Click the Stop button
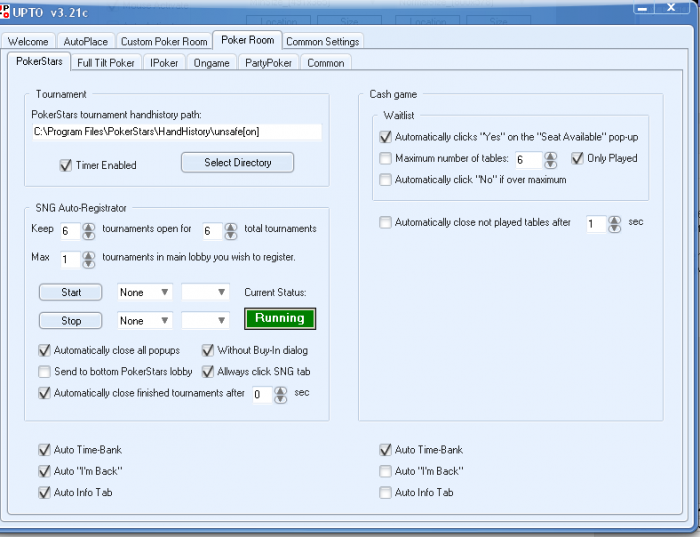This screenshot has height=537, width=700. pos(71,321)
